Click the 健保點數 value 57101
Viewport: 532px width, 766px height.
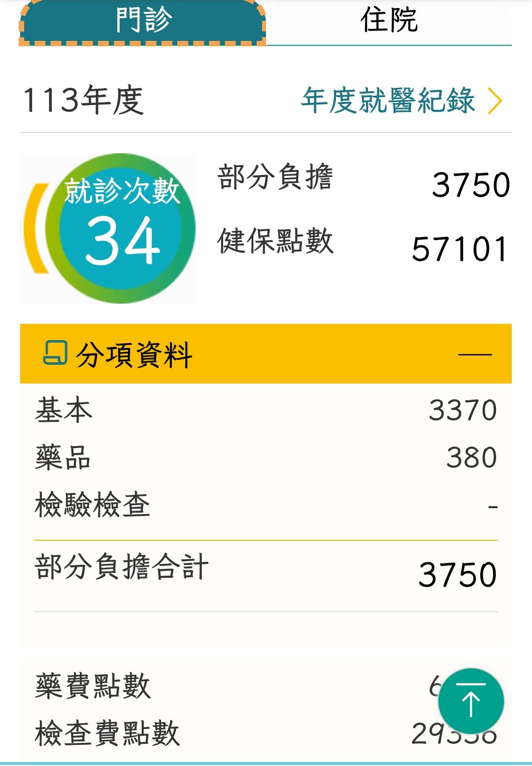click(459, 249)
